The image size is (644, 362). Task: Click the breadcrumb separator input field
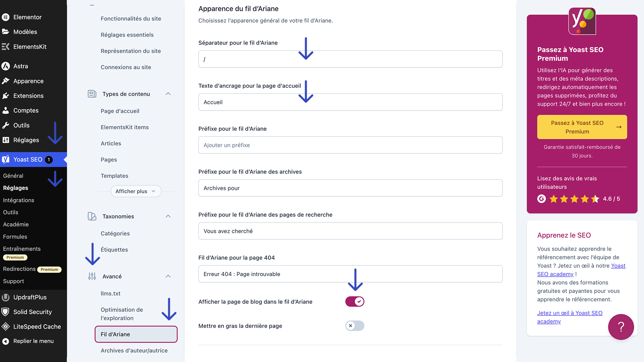point(350,59)
